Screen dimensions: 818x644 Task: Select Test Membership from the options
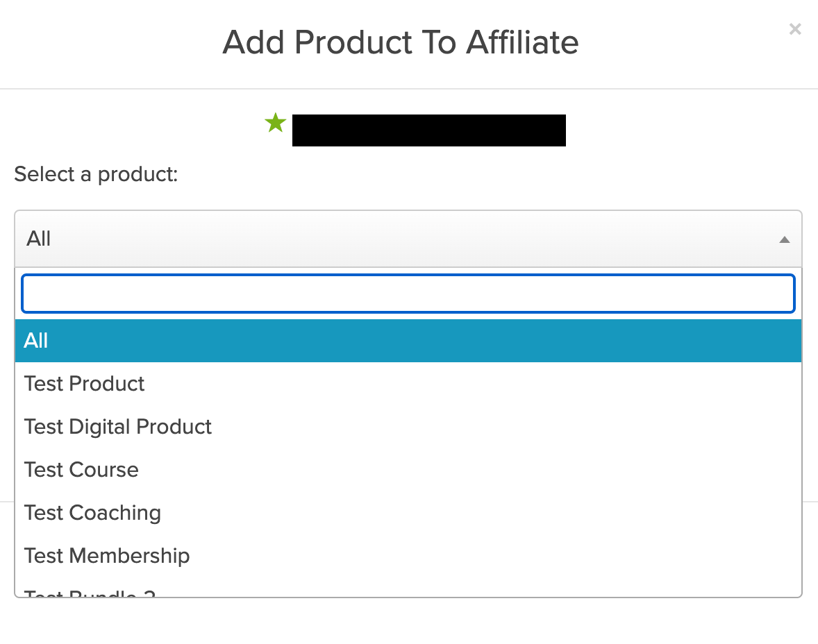pos(107,556)
